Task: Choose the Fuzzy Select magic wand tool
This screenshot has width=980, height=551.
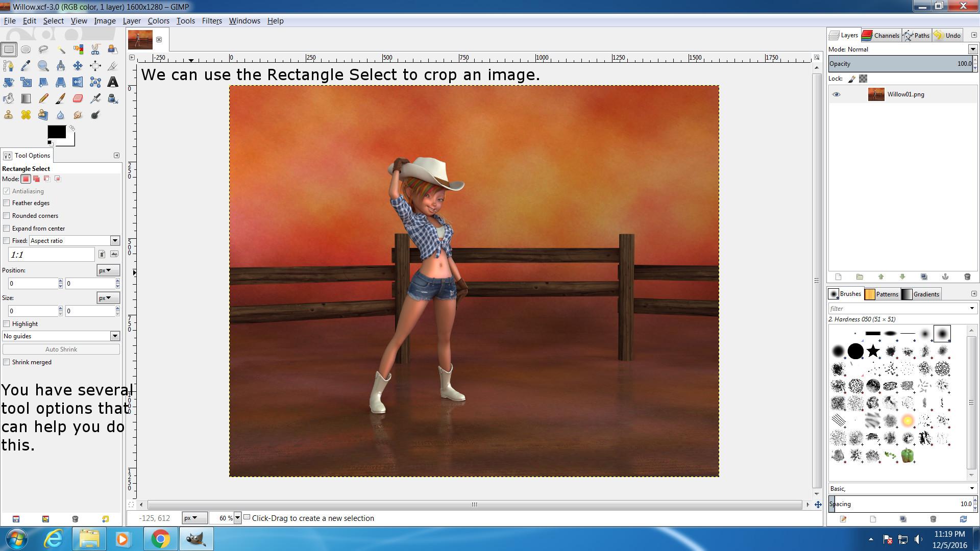Action: pos(61,49)
